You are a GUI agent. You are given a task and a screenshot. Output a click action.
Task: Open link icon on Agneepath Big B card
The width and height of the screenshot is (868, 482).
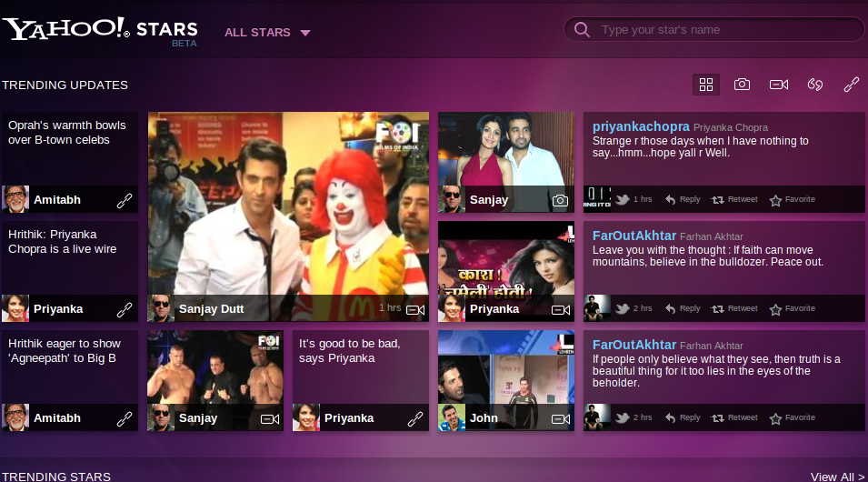click(125, 419)
